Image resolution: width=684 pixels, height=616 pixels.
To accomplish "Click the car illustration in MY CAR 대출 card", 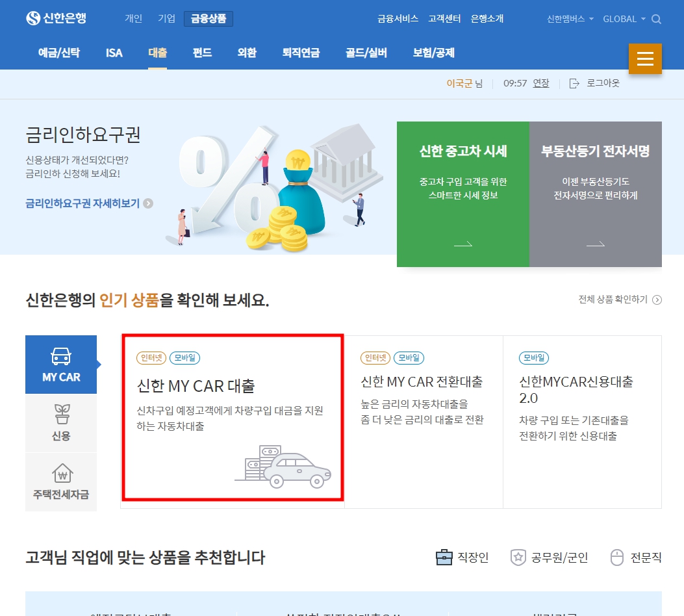I will pos(283,467).
